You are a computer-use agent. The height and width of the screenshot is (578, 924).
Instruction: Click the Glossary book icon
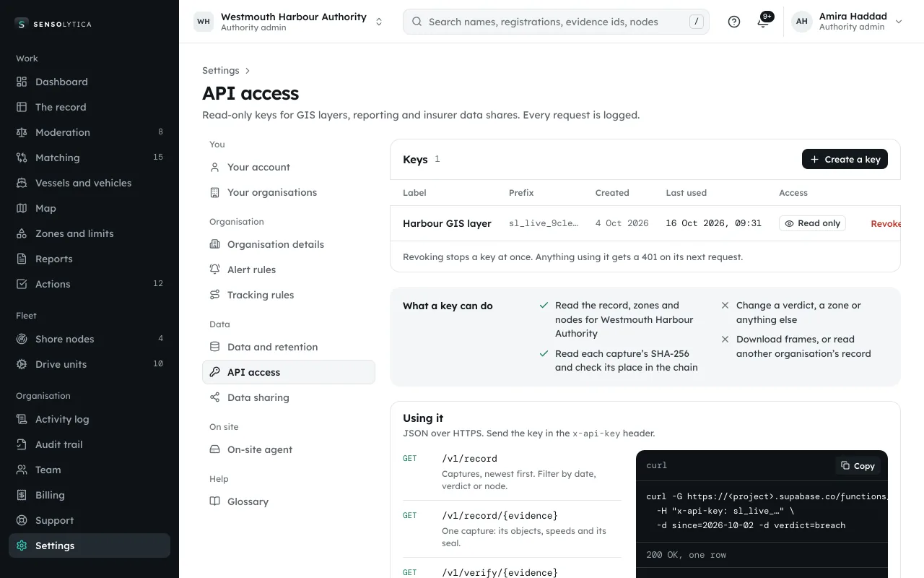coord(214,501)
